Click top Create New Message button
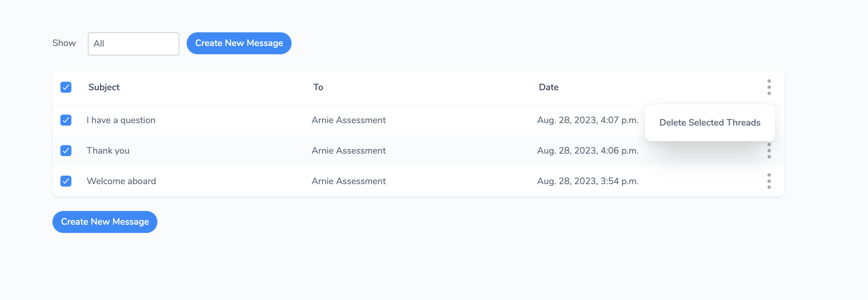 (x=239, y=43)
